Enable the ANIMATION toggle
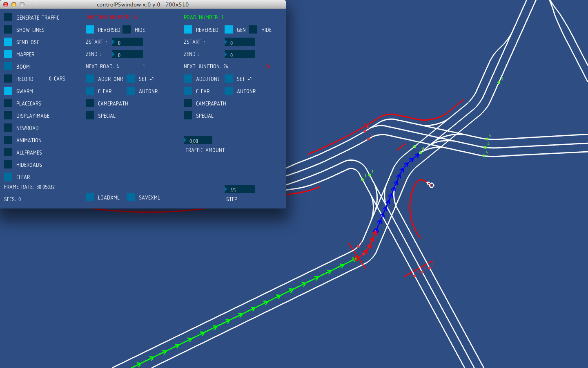588x368 pixels. tap(8, 140)
